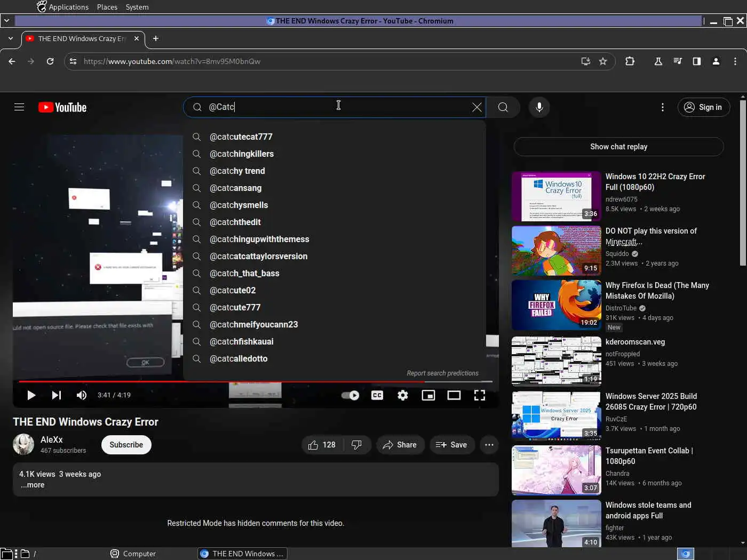The width and height of the screenshot is (747, 560).
Task: Open AleXx channel avatar
Action: click(x=23, y=444)
